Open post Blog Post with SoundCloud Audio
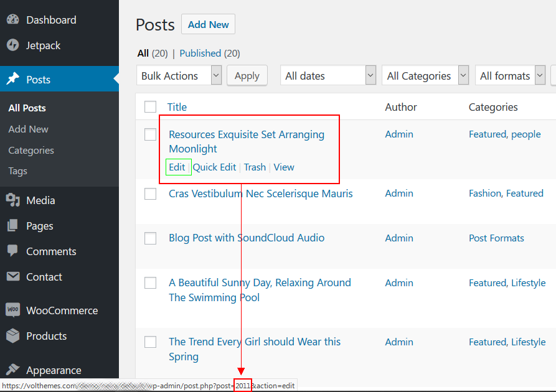556x392 pixels. tap(247, 238)
